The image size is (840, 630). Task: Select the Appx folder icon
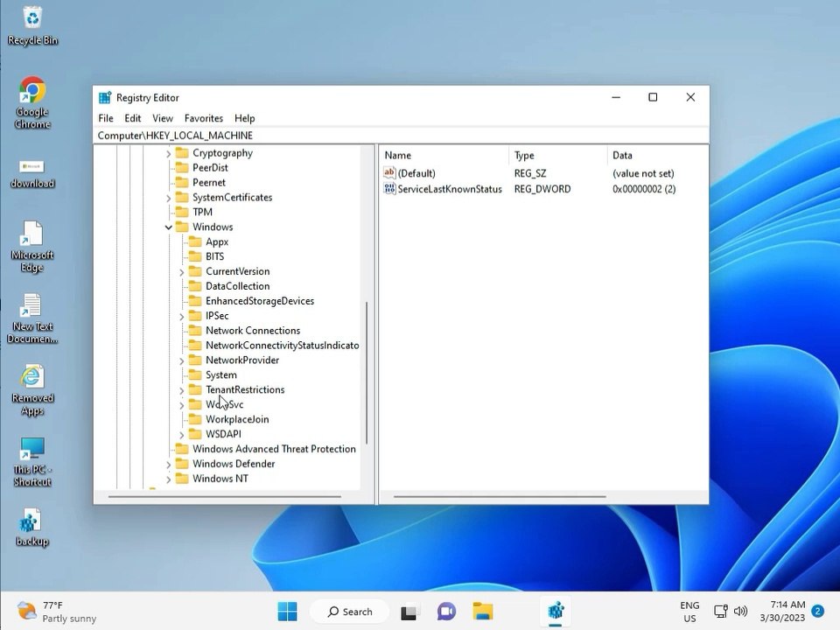195,242
